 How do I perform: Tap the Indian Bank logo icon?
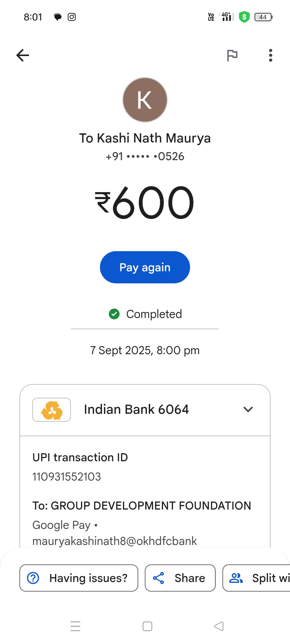click(52, 410)
